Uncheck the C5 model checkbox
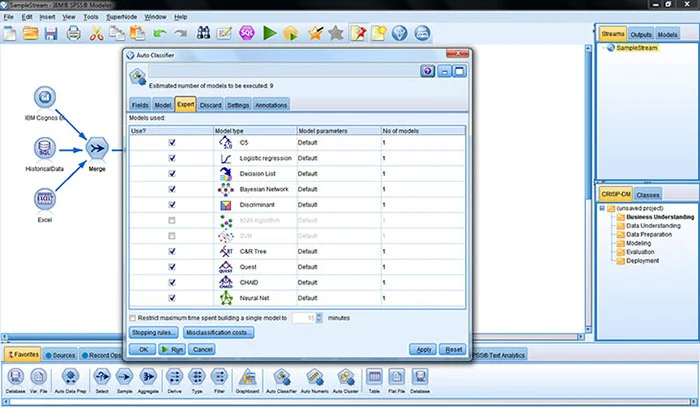Screen dimensions: 700x408 coord(172,142)
